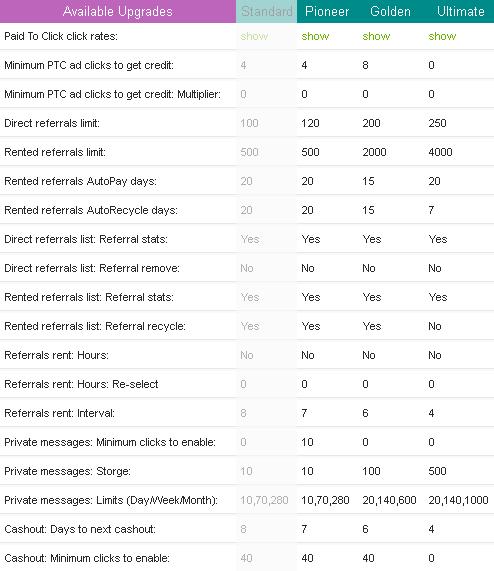
Task: Select the Ultimate upgrade header
Action: (x=461, y=11)
